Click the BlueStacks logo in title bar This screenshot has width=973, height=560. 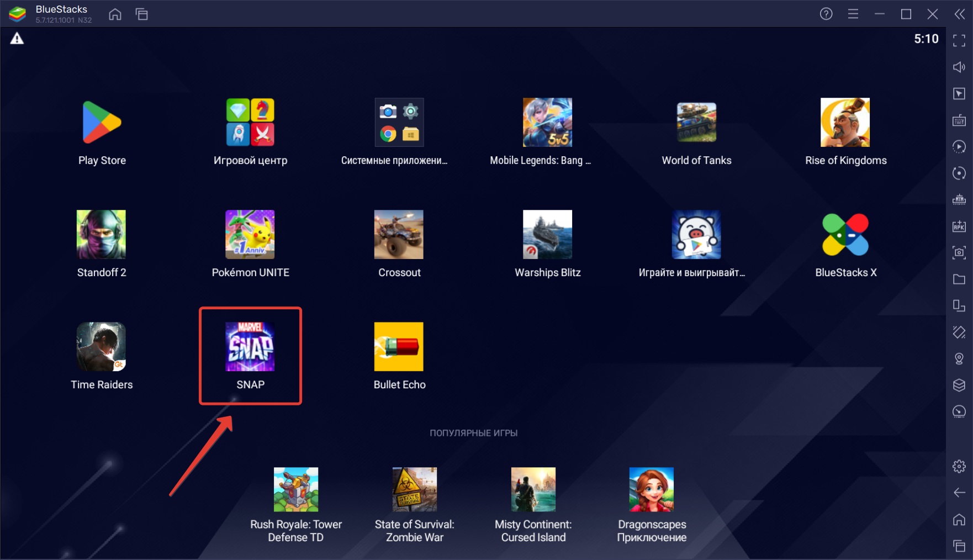point(18,14)
